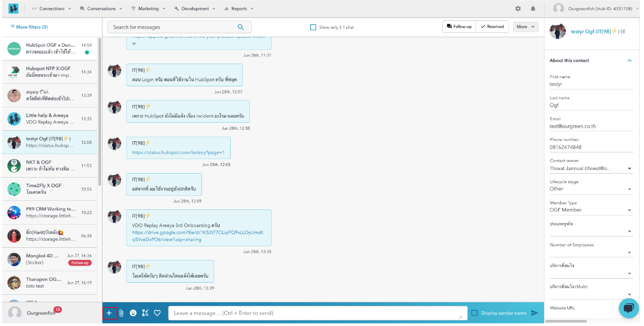Click More filters (0)

click(29, 27)
